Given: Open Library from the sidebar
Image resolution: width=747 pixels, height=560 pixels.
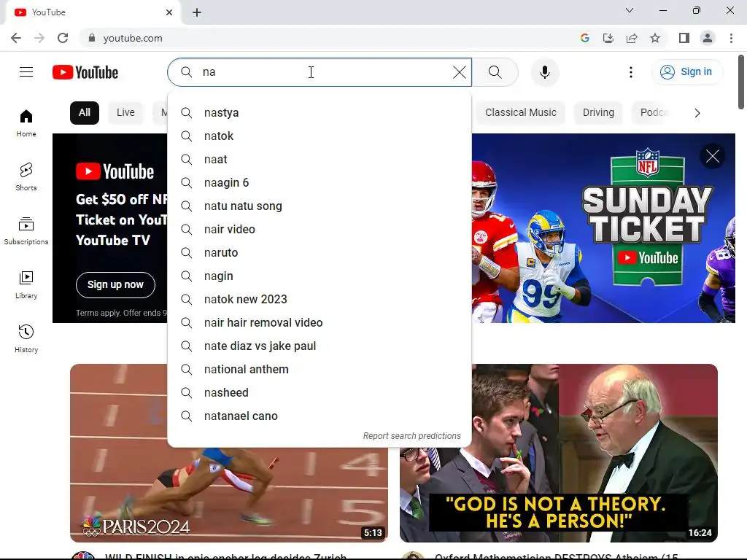Looking at the screenshot, I should [x=26, y=285].
